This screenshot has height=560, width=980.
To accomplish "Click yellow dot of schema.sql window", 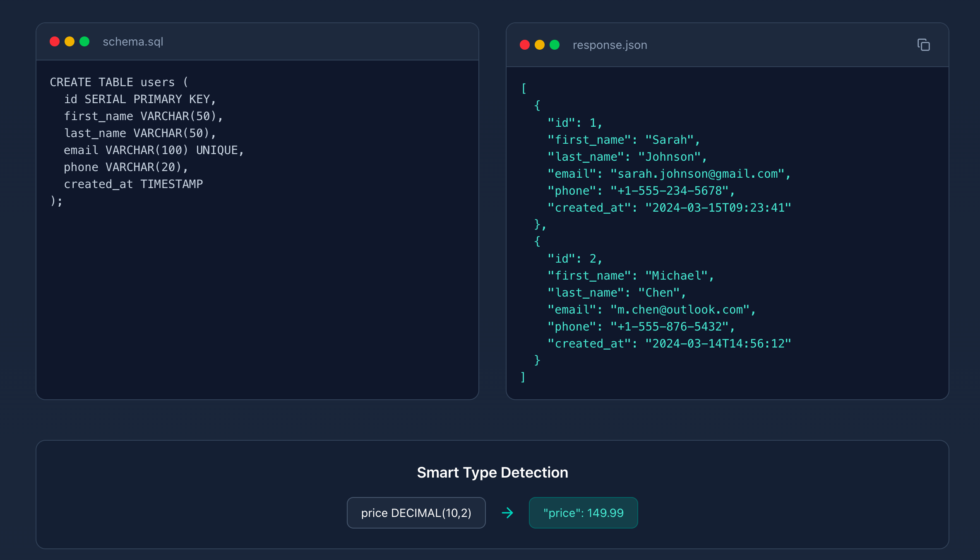I will (70, 41).
